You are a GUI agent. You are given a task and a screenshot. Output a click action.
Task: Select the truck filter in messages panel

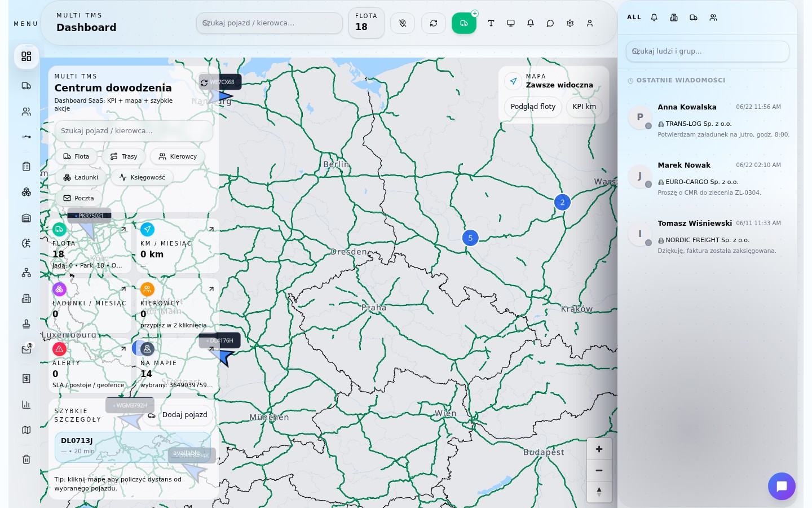coord(694,17)
